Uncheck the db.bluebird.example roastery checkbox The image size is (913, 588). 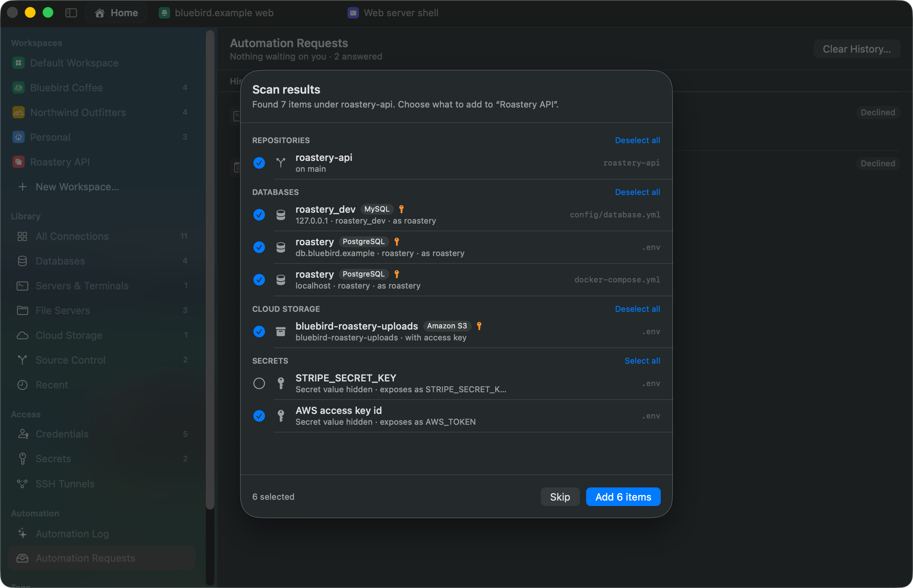click(x=259, y=247)
